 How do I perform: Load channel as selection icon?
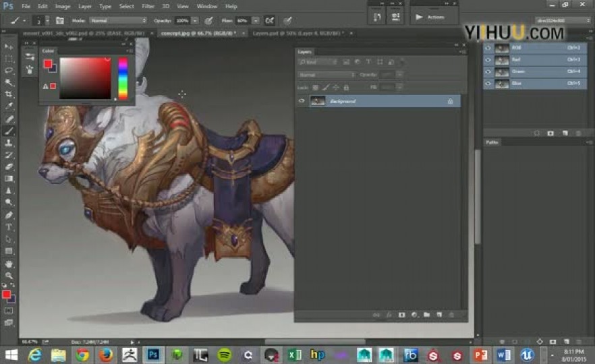click(x=536, y=133)
